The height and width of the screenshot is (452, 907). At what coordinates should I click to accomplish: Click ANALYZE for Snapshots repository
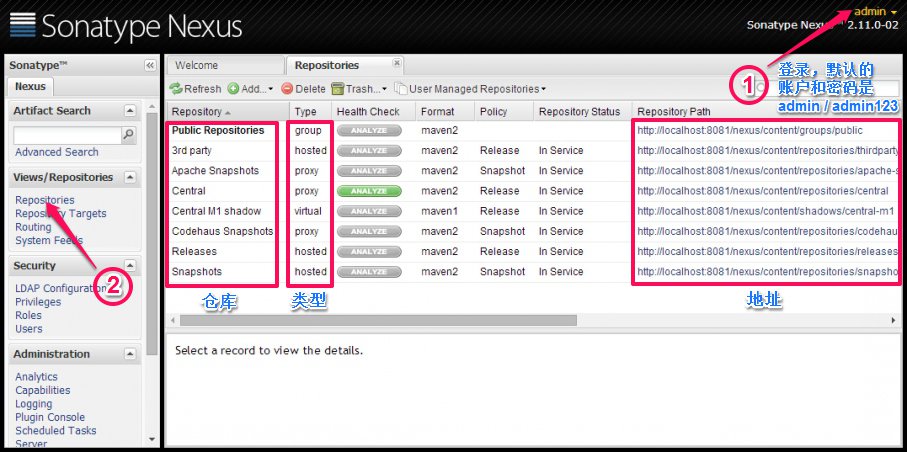tap(369, 272)
